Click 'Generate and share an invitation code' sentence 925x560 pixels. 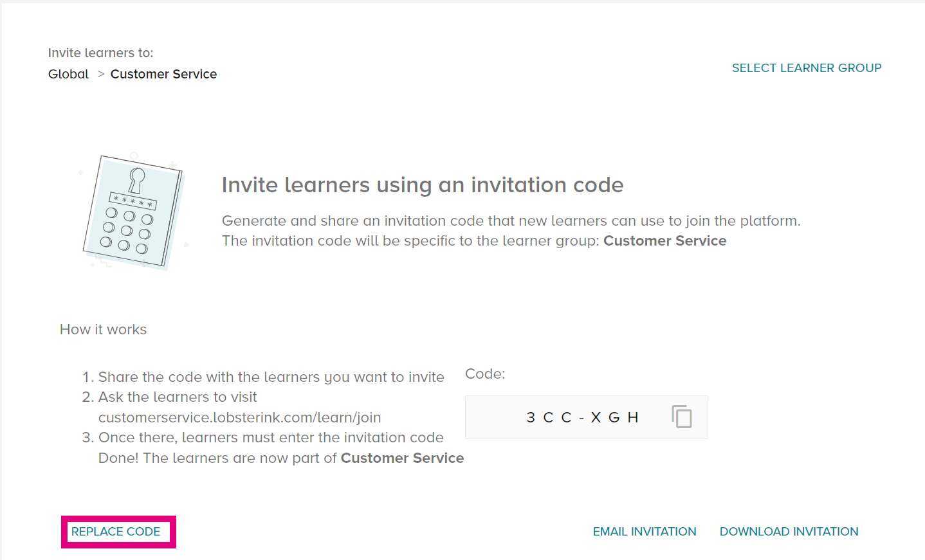pyautogui.click(x=511, y=221)
